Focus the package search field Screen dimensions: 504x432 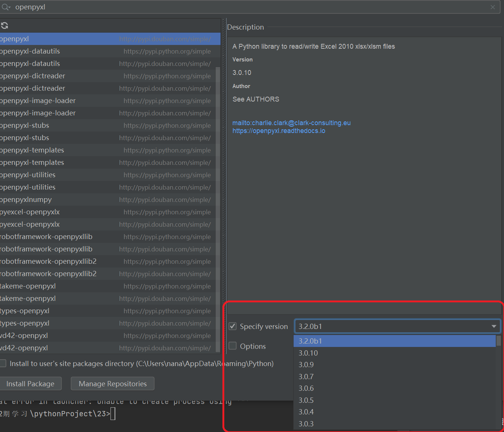pos(250,7)
